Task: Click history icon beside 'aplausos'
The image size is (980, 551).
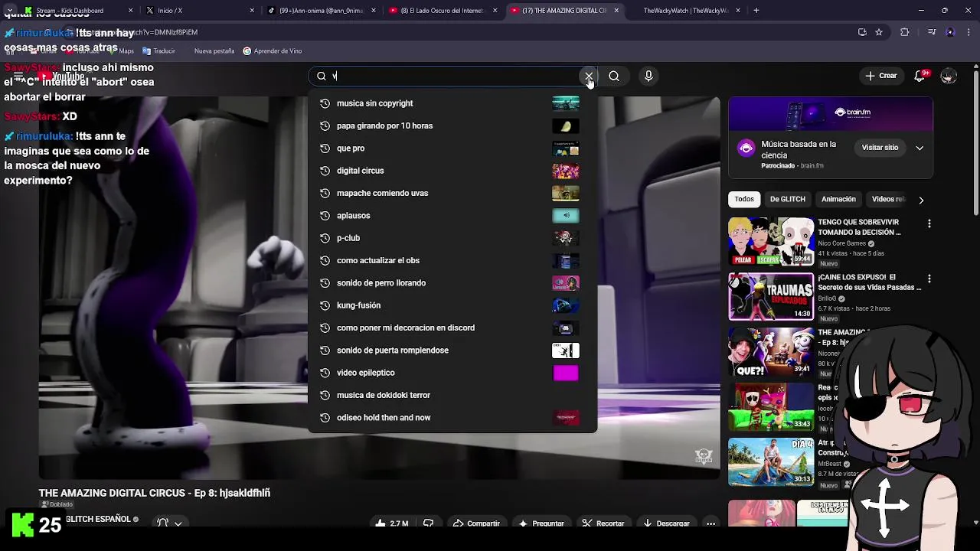Action: [325, 216]
